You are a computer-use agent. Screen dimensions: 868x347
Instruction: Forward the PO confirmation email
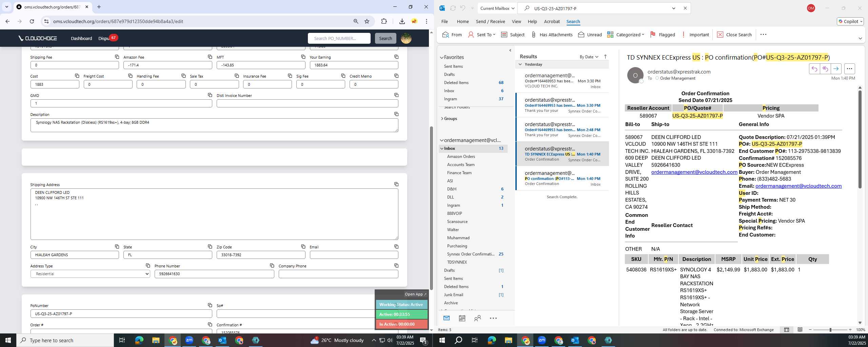pos(836,69)
